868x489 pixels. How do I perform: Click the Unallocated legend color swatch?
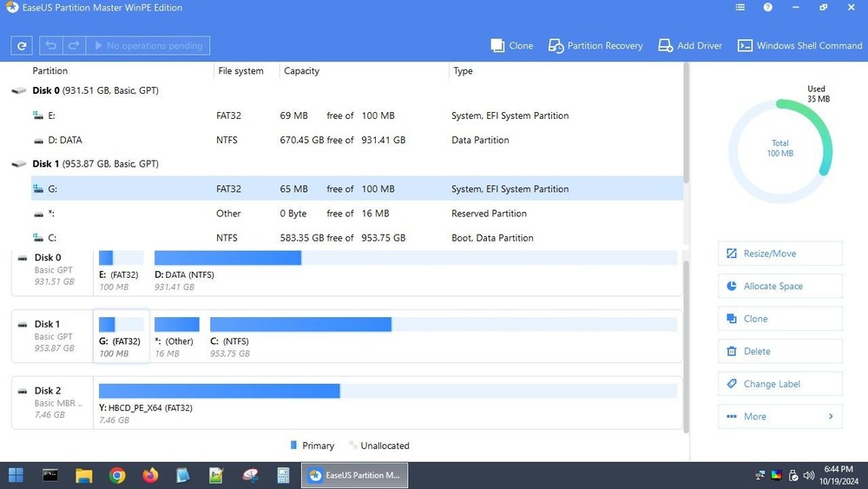coord(352,446)
